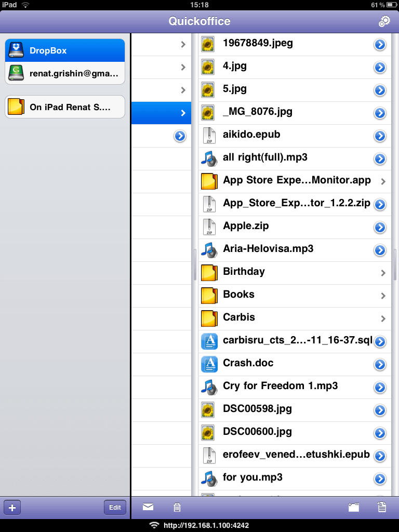Viewport: 399px width, 532px height.
Task: Open erofeev_vened...etushki.epub book
Action: pyautogui.click(x=295, y=456)
